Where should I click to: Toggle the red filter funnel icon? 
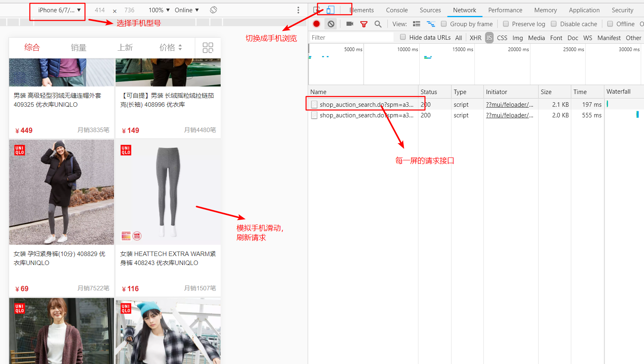coord(364,24)
